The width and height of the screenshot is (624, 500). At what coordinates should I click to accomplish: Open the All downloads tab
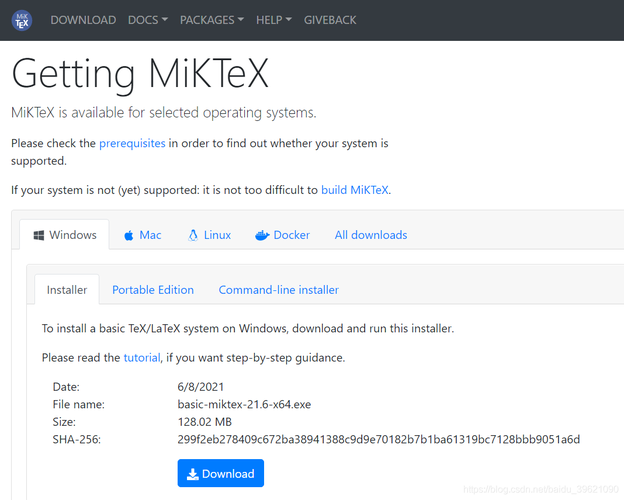[371, 235]
